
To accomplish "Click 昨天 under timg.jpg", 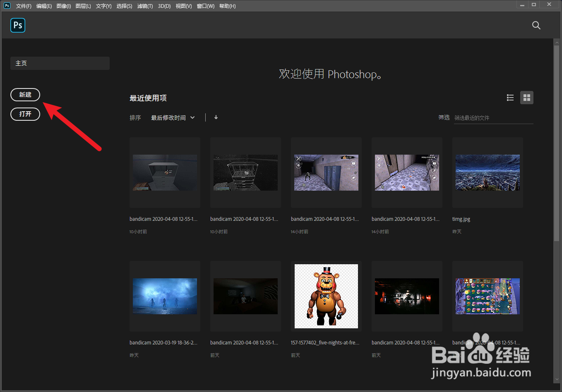I will (x=457, y=232).
